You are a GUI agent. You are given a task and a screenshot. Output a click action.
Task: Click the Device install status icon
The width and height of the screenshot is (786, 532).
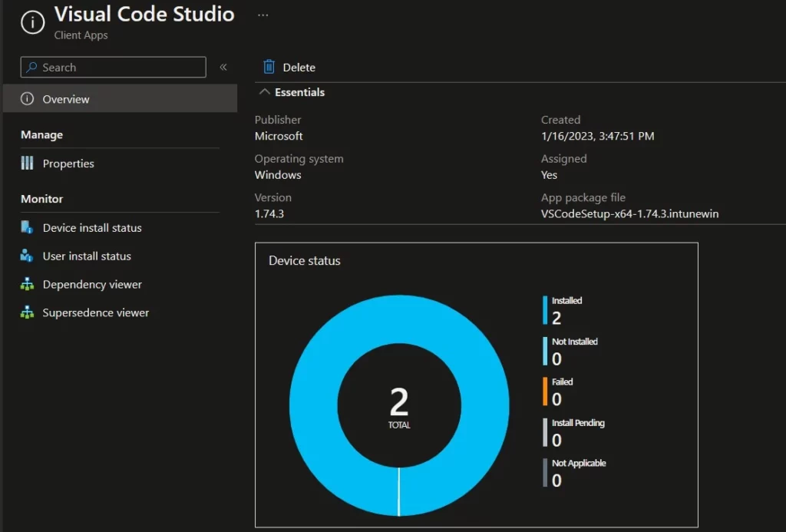27,227
